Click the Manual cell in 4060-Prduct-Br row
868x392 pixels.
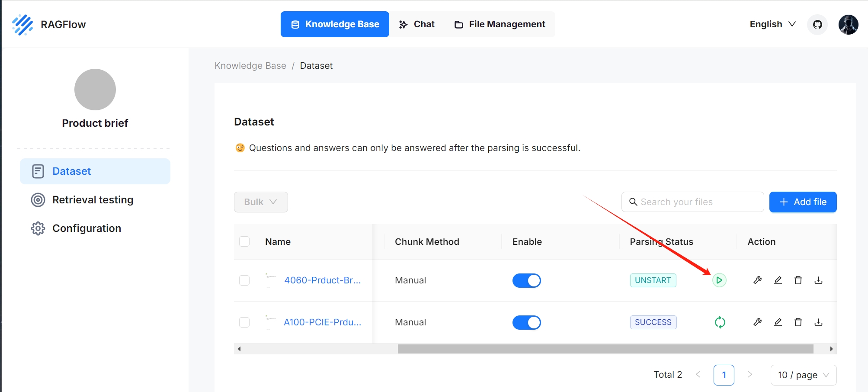410,280
